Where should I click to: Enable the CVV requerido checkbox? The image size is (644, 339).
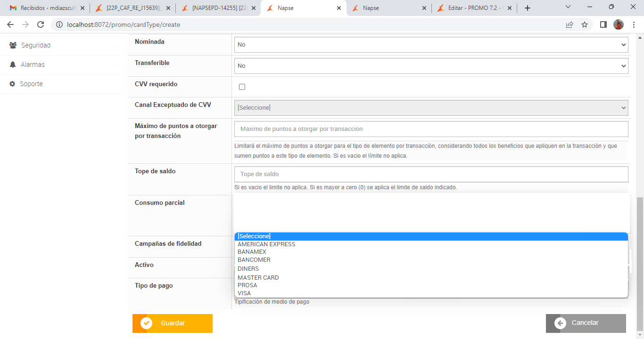[x=242, y=87]
